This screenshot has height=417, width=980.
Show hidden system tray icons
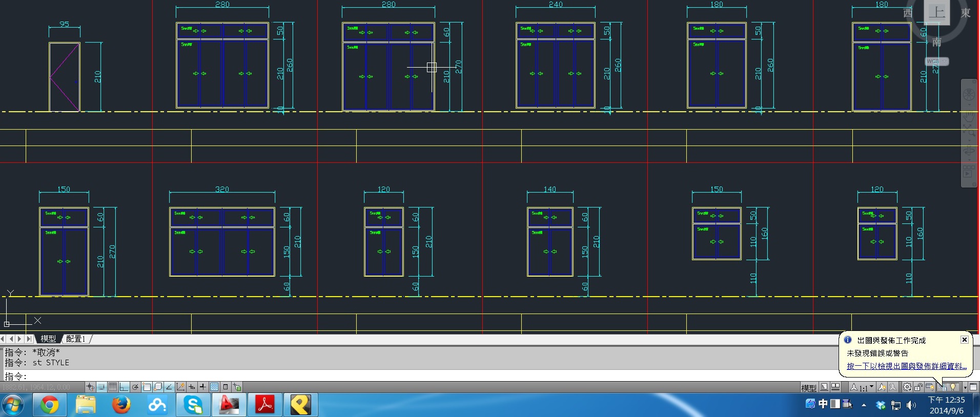pos(864,405)
